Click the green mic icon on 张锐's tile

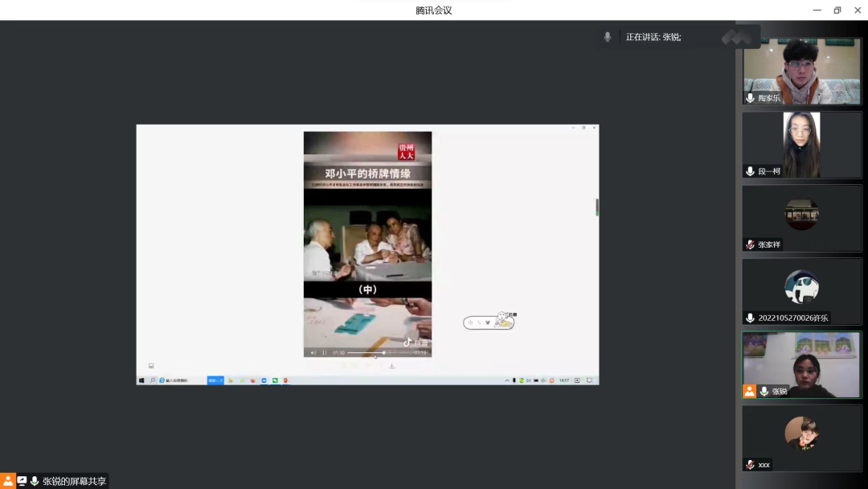pos(764,391)
